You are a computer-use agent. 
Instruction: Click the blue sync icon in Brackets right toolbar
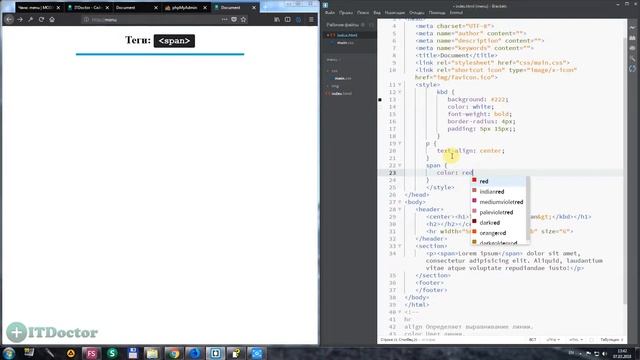click(x=633, y=69)
